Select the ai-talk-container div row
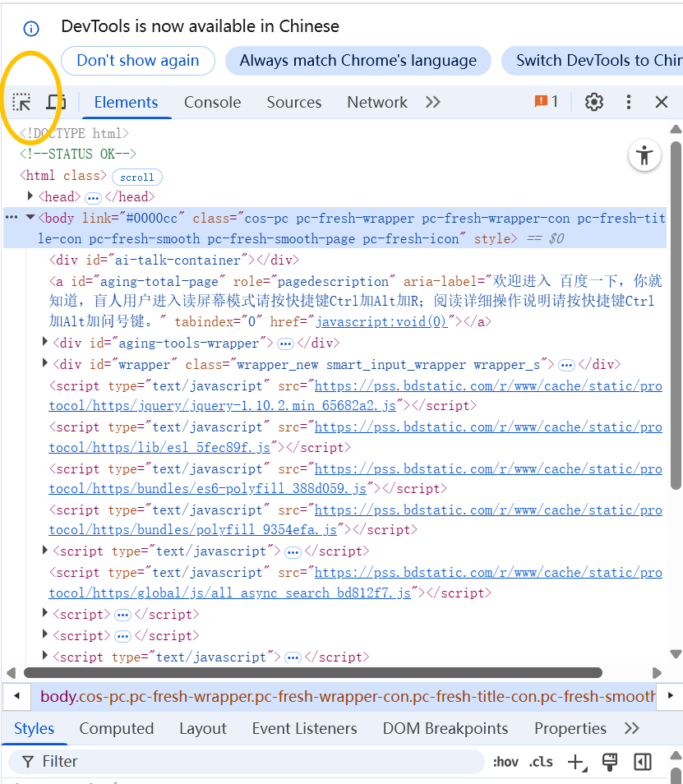 (x=174, y=260)
